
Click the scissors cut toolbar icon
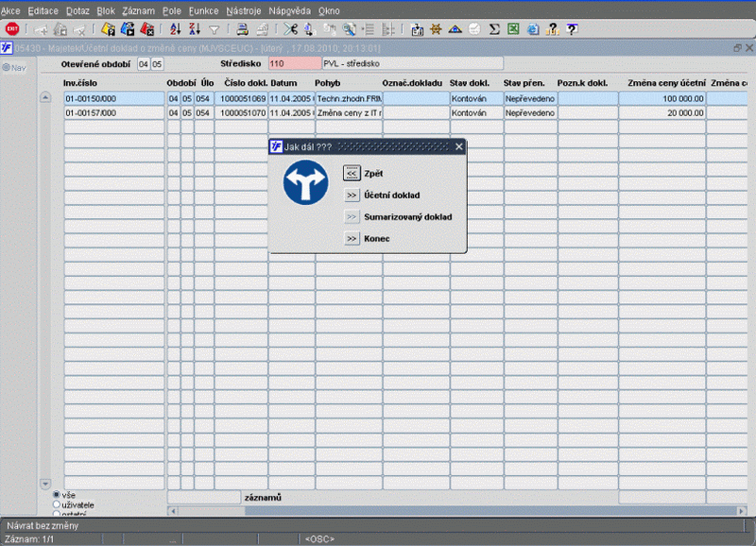[289, 29]
